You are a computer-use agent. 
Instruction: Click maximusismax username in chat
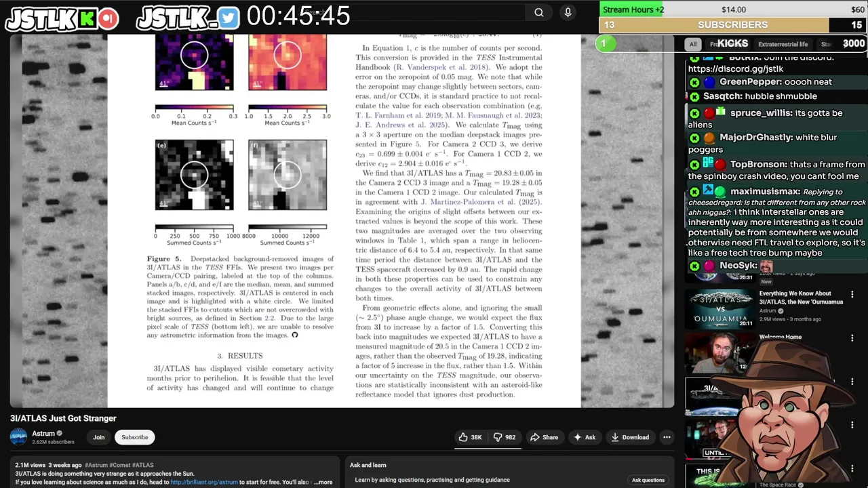coord(766,192)
